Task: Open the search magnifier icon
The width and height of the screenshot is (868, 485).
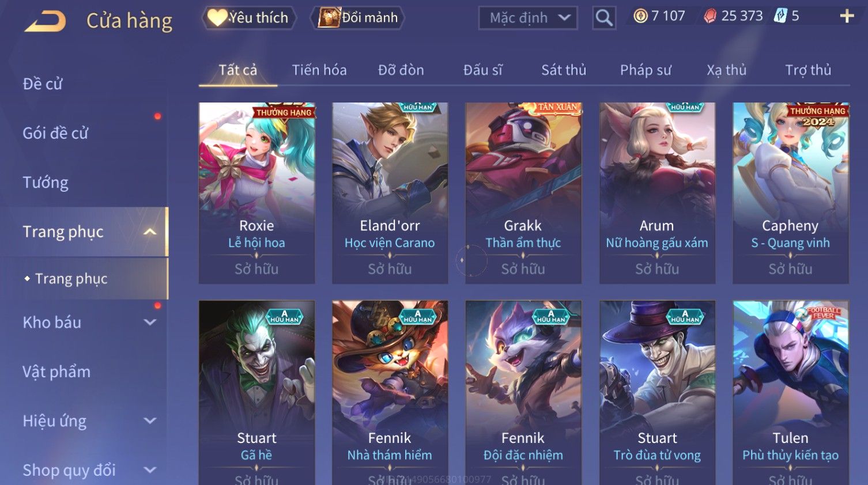Action: click(x=604, y=18)
